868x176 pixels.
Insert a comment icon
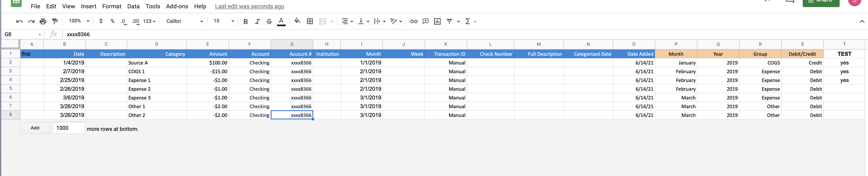tap(426, 21)
